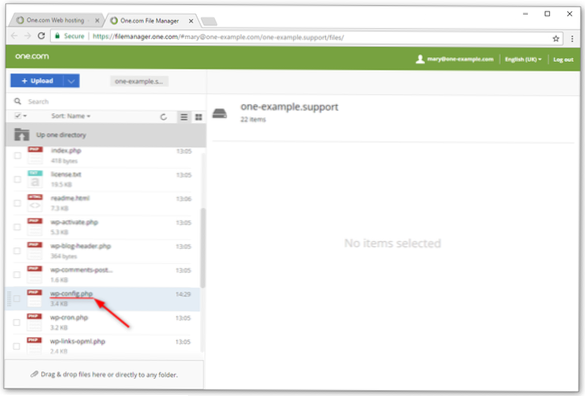Tick the checkbox for wp-links-opml.php

coord(17,346)
